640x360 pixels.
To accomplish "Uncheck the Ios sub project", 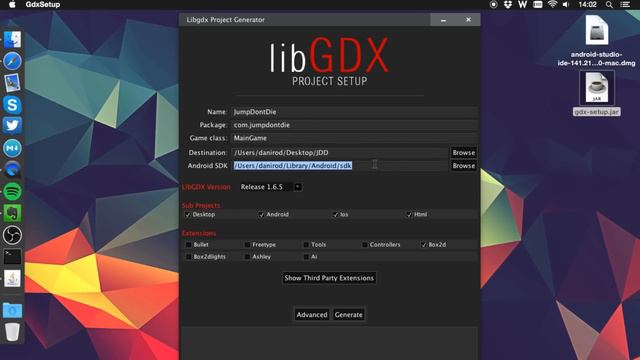I will 335,214.
